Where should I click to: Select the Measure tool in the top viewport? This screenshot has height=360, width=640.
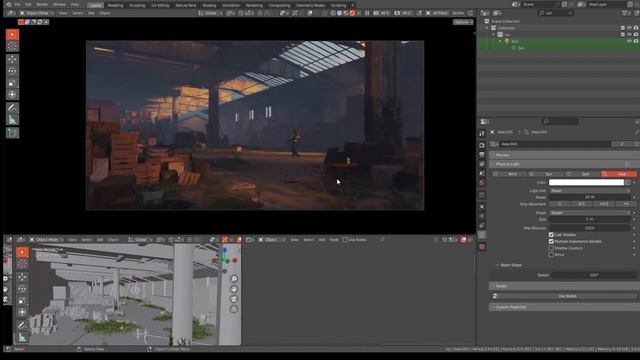12,120
